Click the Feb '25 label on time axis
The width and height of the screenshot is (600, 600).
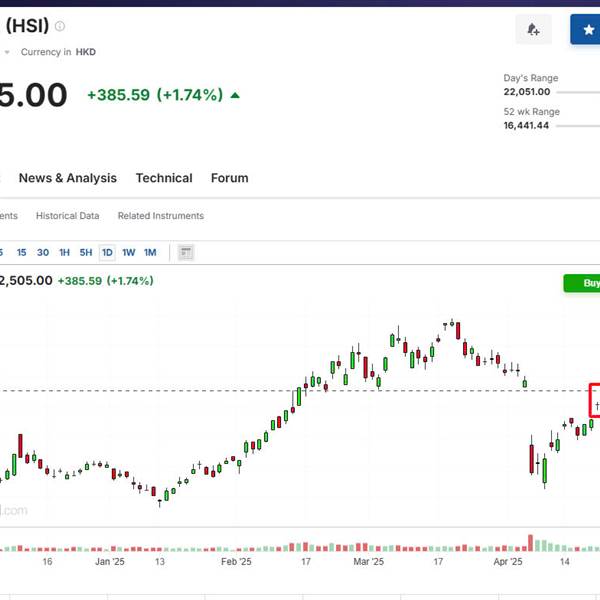click(236, 562)
